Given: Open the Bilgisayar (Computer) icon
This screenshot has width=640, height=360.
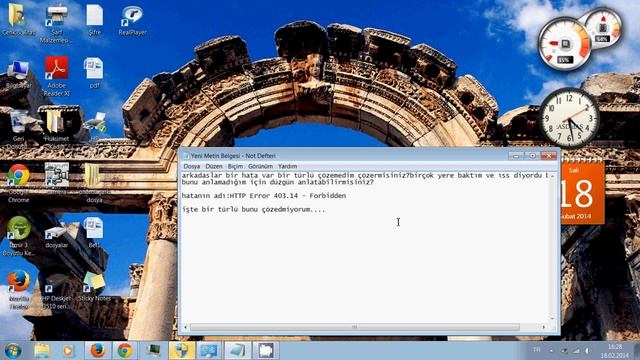Looking at the screenshot, I should (18, 73).
